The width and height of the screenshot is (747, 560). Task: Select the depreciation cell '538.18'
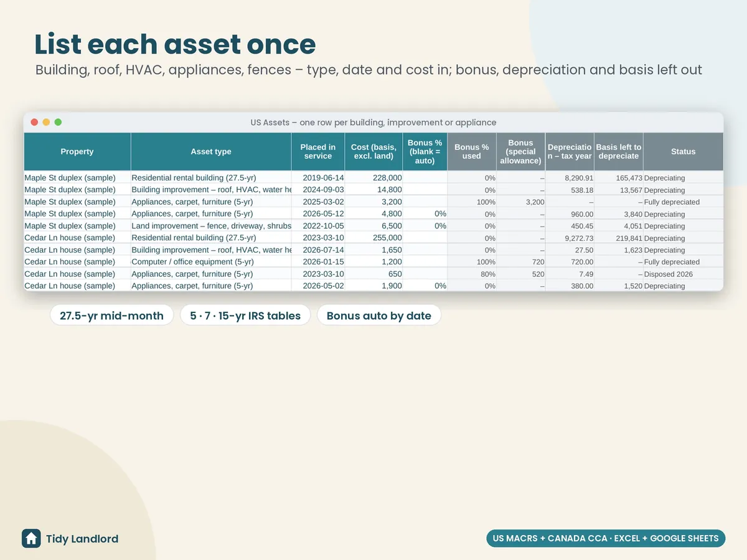pos(570,190)
